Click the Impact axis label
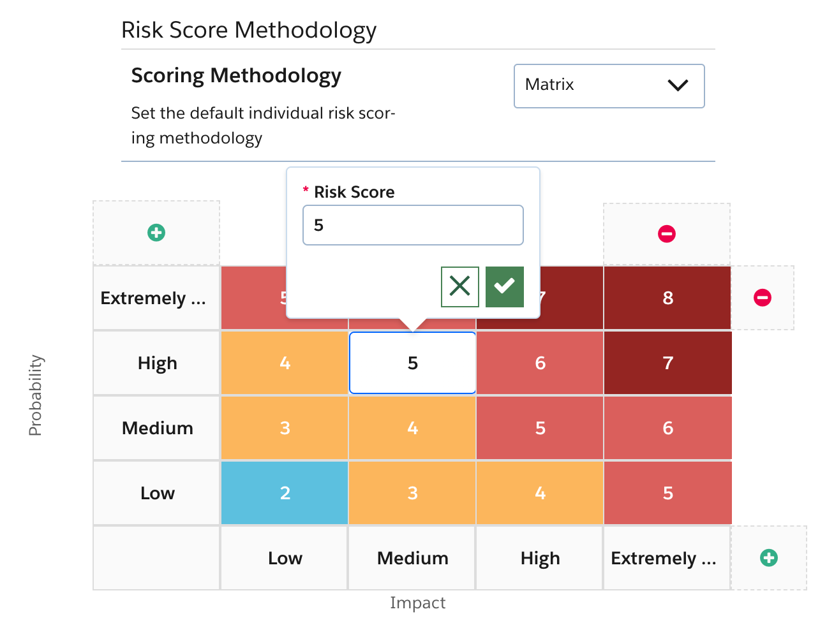 (418, 602)
